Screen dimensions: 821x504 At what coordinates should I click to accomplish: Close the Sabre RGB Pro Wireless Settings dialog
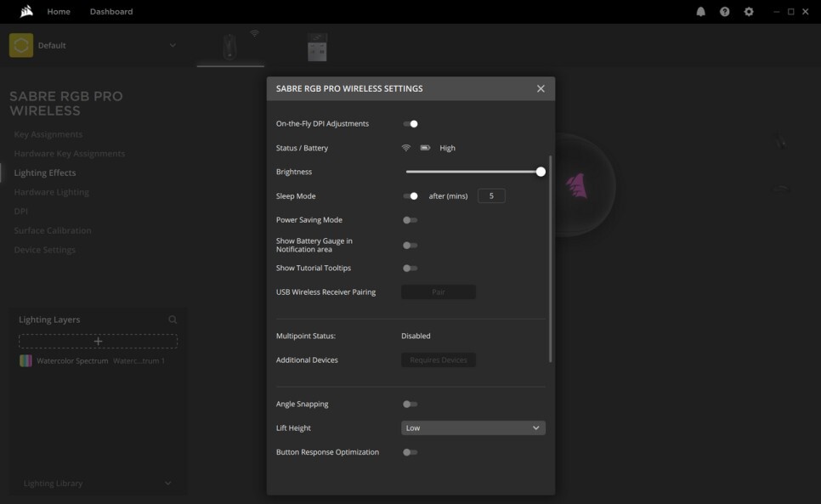[541, 88]
